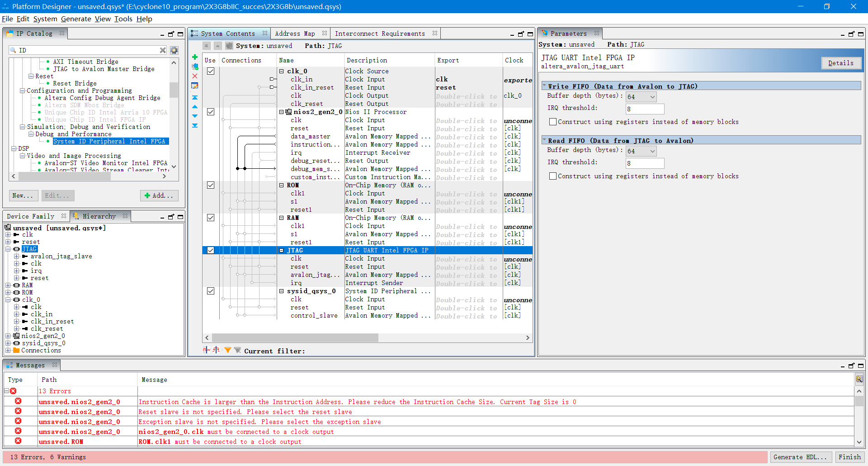Screen dimensions: 868x466
Task: Uncheck the Use checkbox for ROM
Action: click(211, 185)
